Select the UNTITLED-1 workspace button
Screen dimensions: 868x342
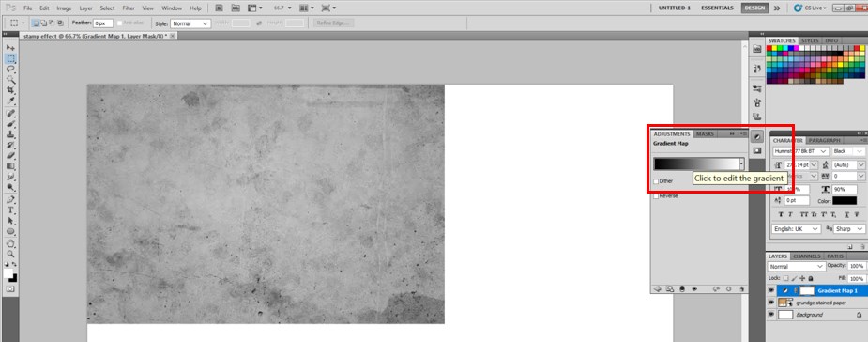[675, 8]
